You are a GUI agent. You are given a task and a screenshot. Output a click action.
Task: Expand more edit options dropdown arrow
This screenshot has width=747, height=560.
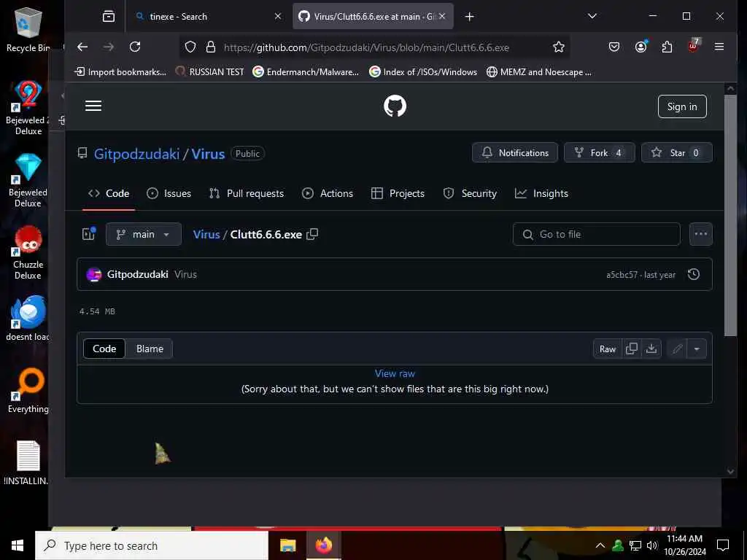pyautogui.click(x=697, y=349)
